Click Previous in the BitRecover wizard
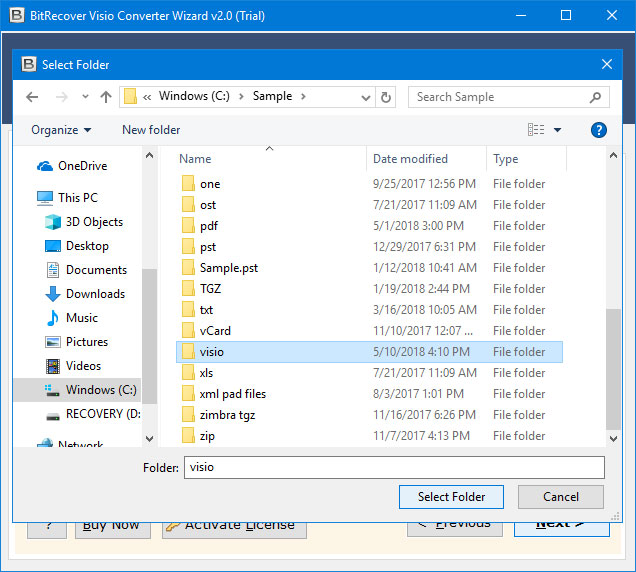This screenshot has height=572, width=636. (x=455, y=527)
